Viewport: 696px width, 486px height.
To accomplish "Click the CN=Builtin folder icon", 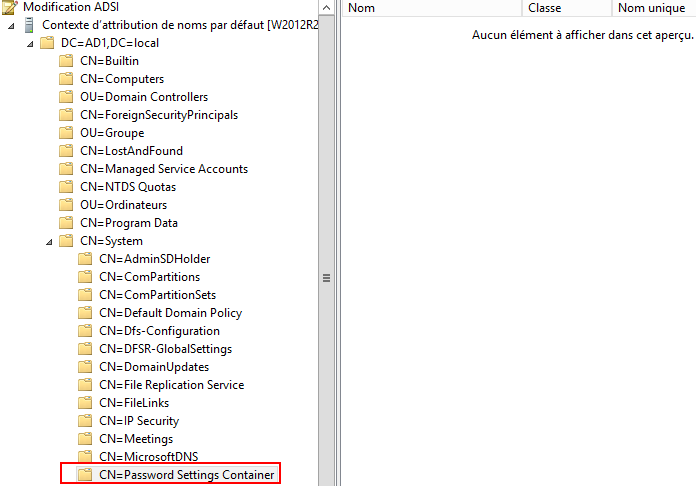I will (66, 61).
